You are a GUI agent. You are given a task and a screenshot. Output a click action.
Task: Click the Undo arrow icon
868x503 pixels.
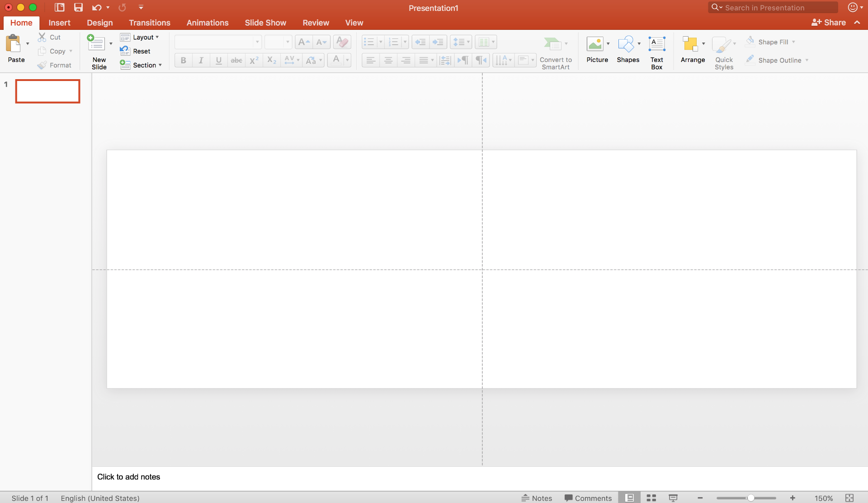pyautogui.click(x=96, y=7)
